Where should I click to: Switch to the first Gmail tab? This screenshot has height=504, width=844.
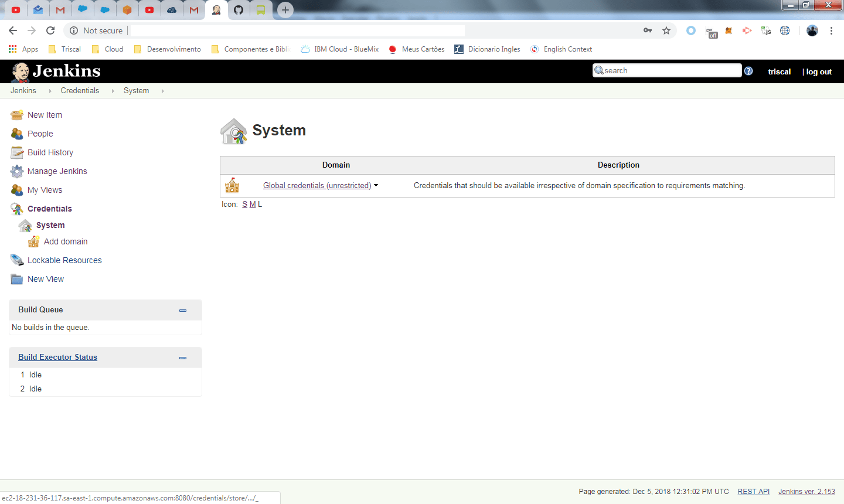pos(60,10)
